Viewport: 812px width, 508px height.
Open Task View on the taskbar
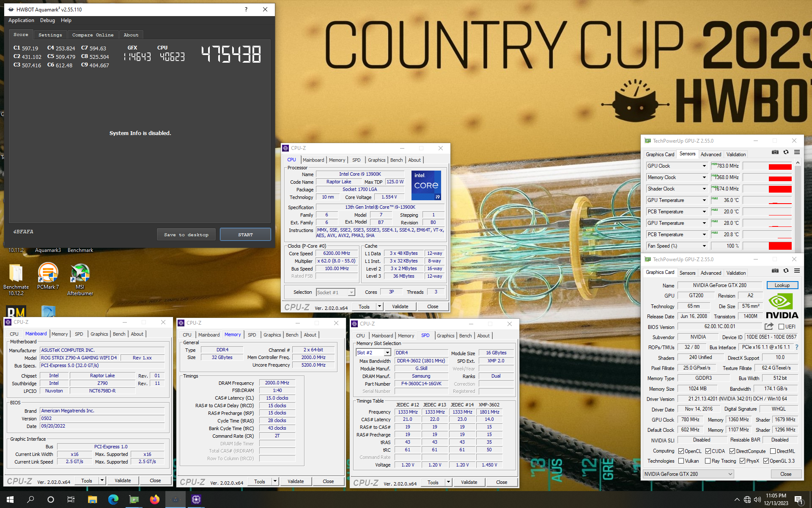71,500
